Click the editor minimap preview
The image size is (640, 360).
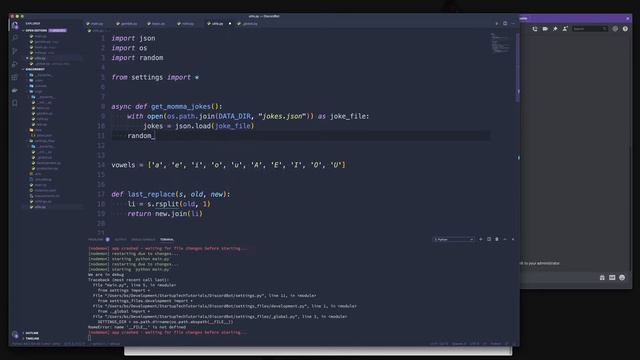click(500, 43)
